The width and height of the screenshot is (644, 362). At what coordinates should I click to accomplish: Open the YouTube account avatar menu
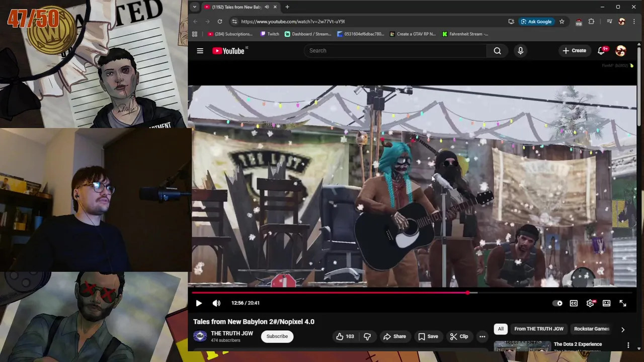(621, 51)
